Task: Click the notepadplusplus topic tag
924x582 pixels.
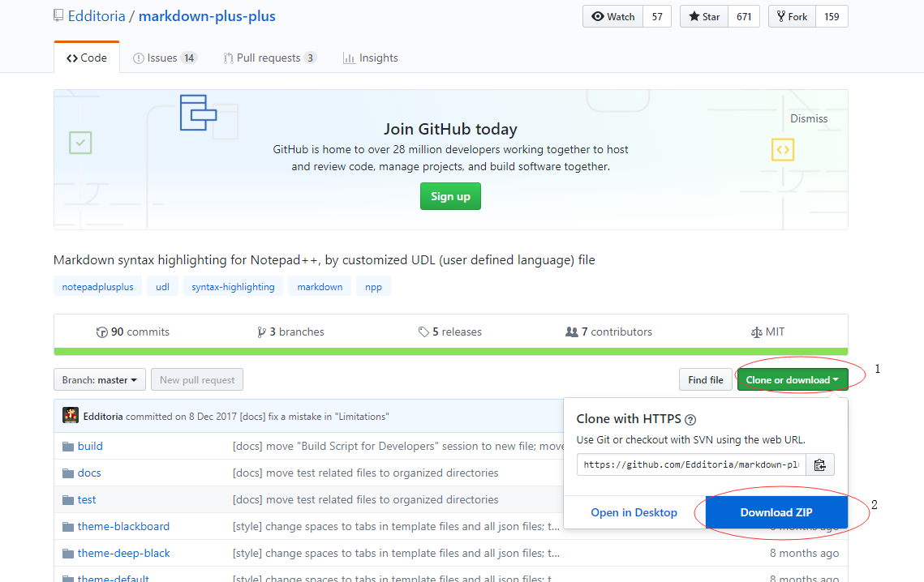Action: click(98, 287)
